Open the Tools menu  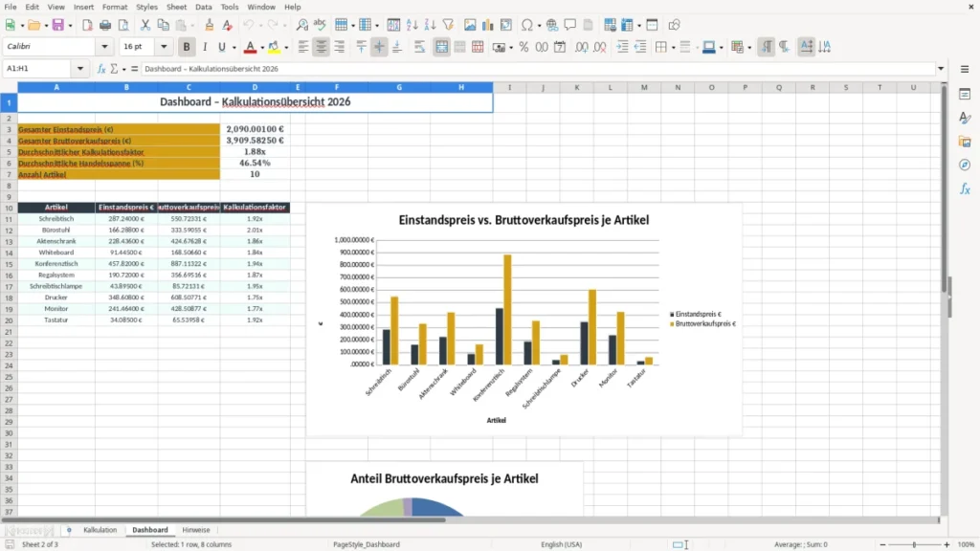pyautogui.click(x=230, y=7)
